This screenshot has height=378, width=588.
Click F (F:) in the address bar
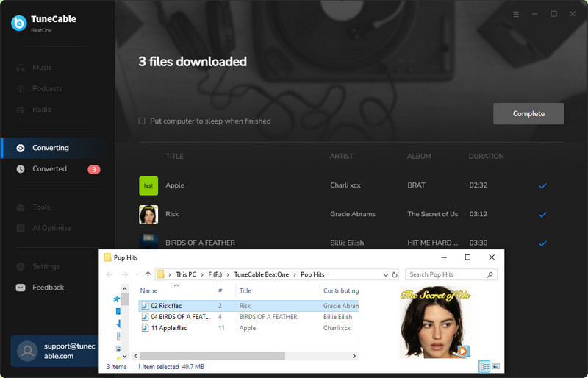click(215, 274)
